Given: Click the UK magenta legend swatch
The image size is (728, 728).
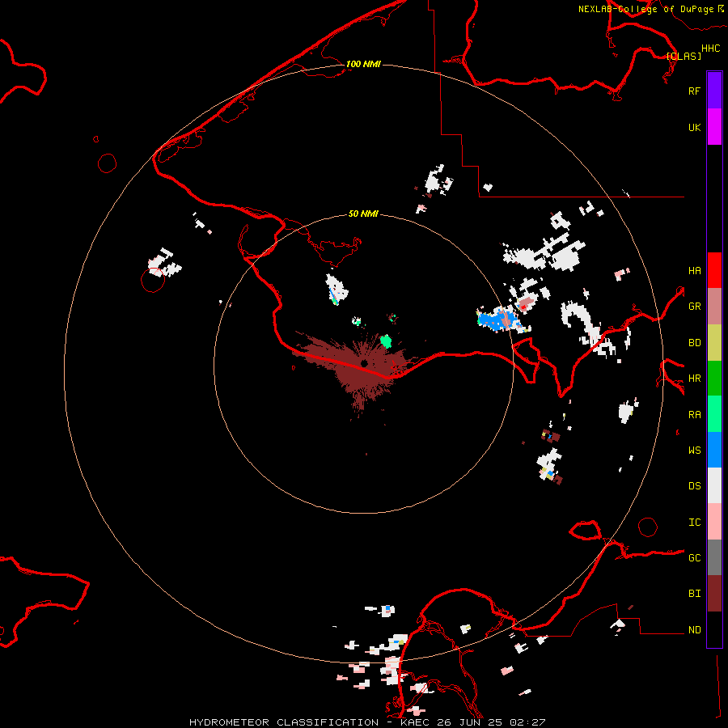Looking at the screenshot, I should [714, 127].
